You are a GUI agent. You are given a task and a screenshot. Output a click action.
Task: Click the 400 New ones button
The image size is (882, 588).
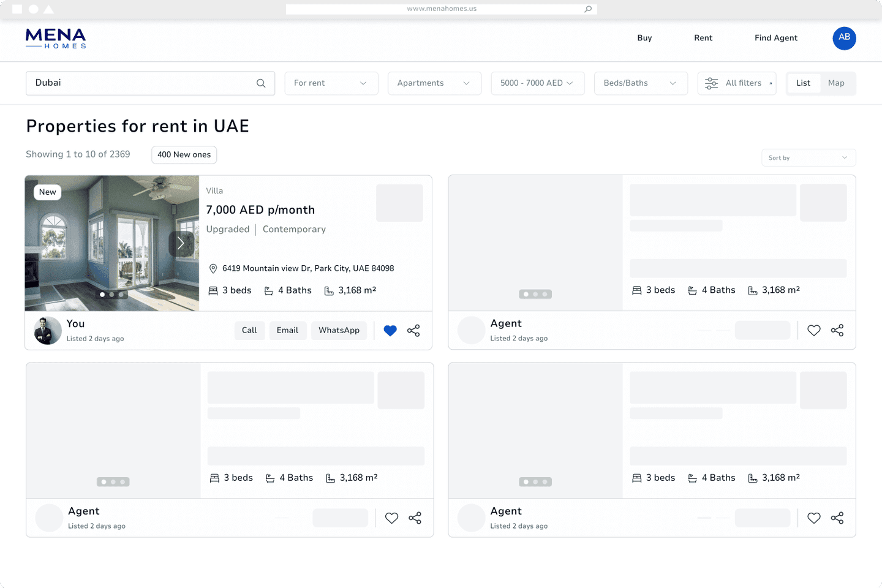184,155
